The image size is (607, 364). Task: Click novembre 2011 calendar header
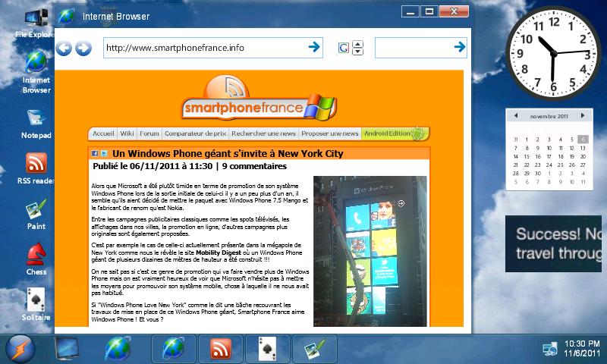(x=549, y=116)
